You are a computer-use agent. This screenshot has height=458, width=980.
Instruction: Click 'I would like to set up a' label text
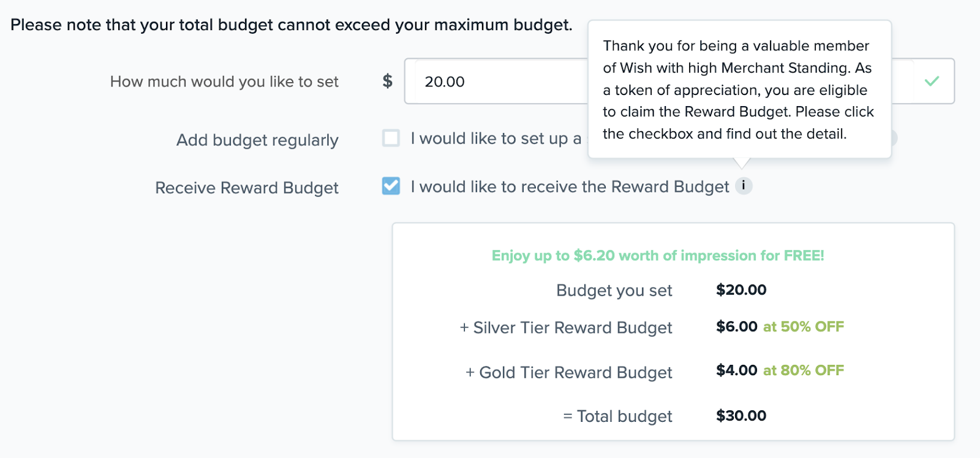tap(496, 139)
